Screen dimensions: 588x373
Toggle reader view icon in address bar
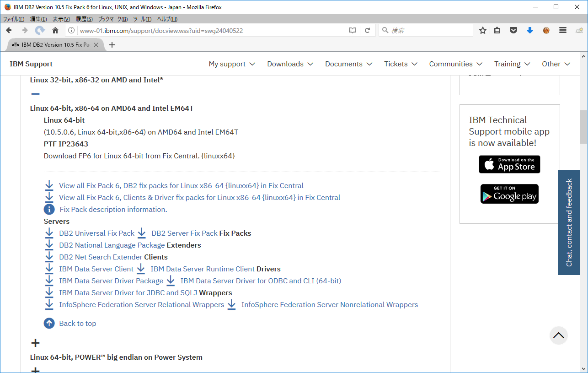tap(353, 30)
